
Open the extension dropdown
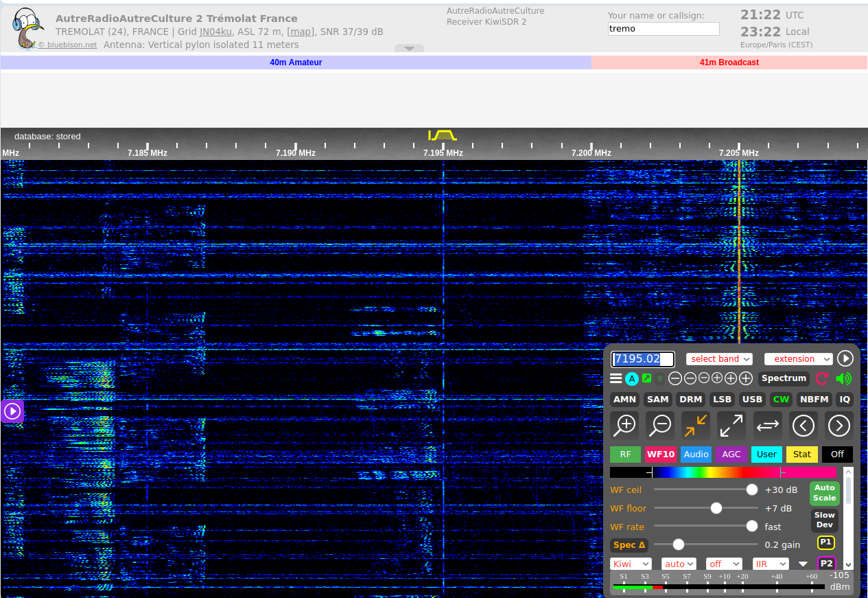(798, 359)
